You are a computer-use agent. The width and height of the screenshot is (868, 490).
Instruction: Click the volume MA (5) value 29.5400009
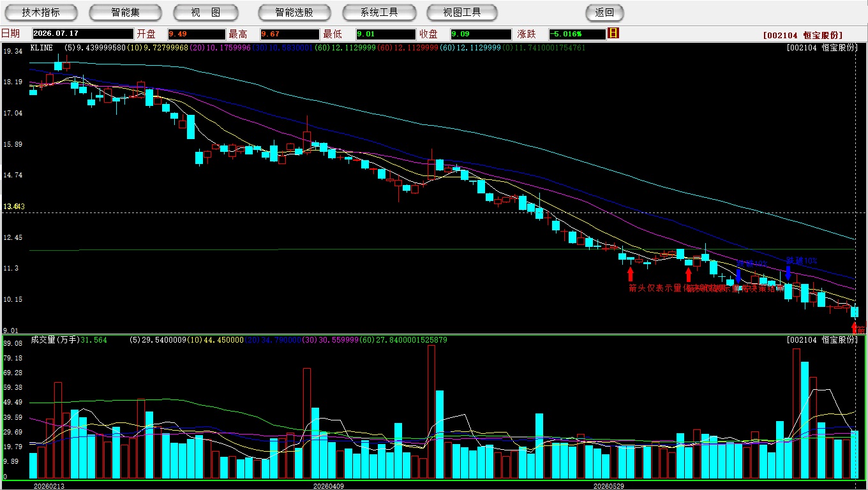tap(158, 340)
